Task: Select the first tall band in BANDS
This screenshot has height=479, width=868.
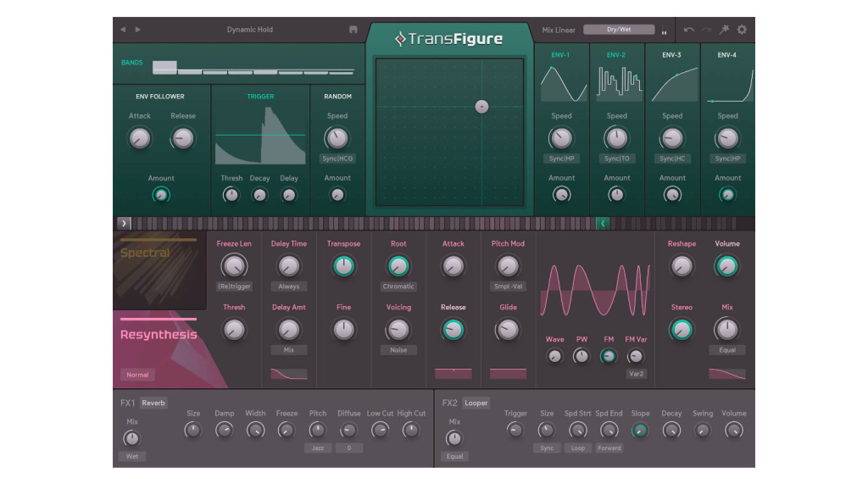Action: (164, 67)
